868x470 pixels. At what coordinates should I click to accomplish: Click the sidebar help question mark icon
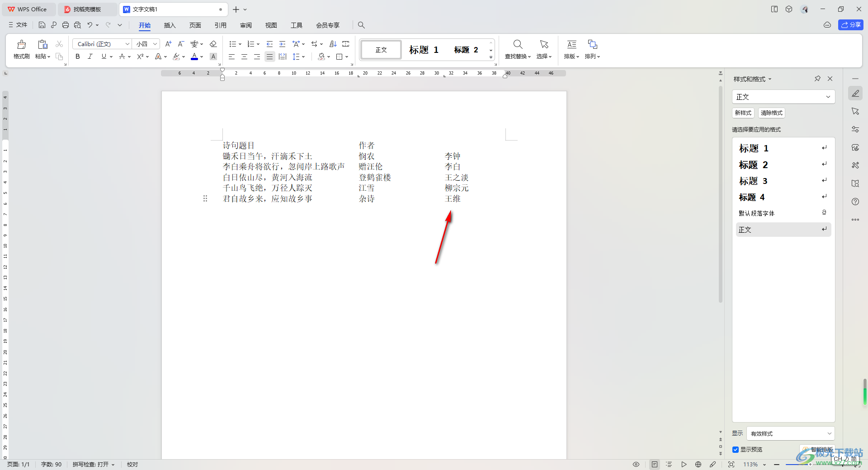coord(855,202)
